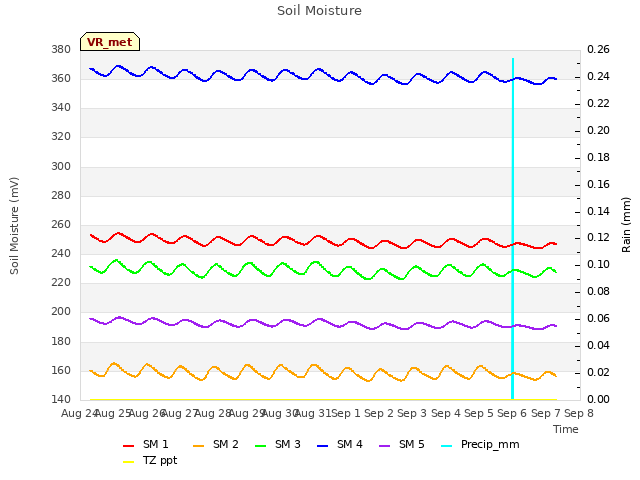Select TZ ppt legend entry
The width and height of the screenshot is (640, 480).
pos(150,460)
